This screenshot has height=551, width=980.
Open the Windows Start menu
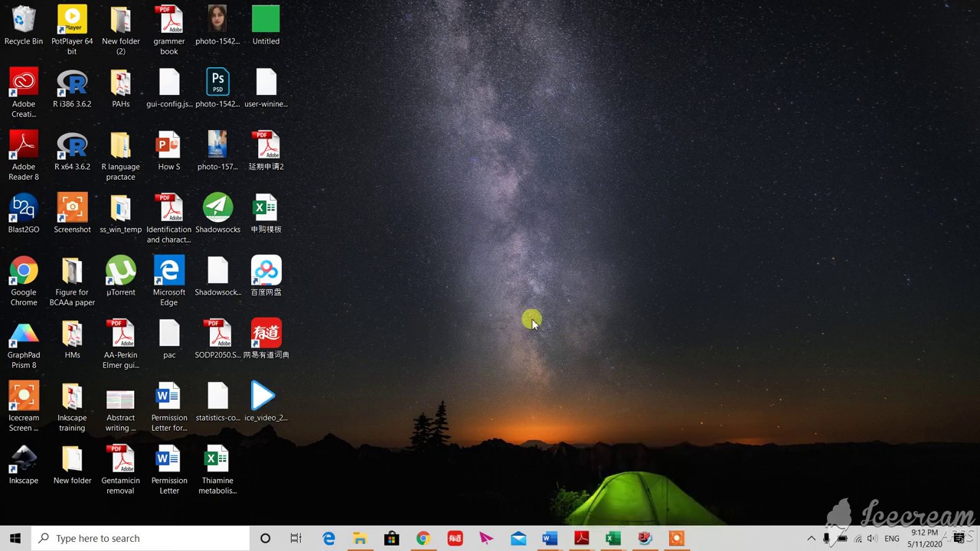click(15, 539)
